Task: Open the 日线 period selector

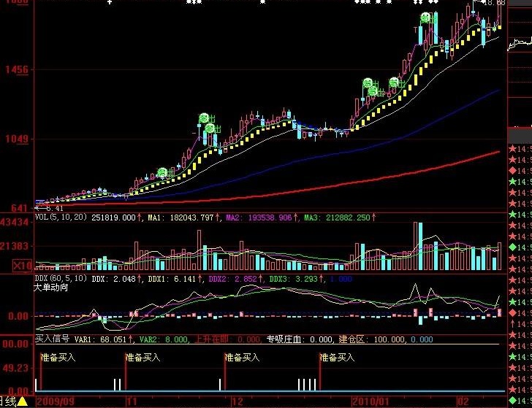Action: point(8,401)
